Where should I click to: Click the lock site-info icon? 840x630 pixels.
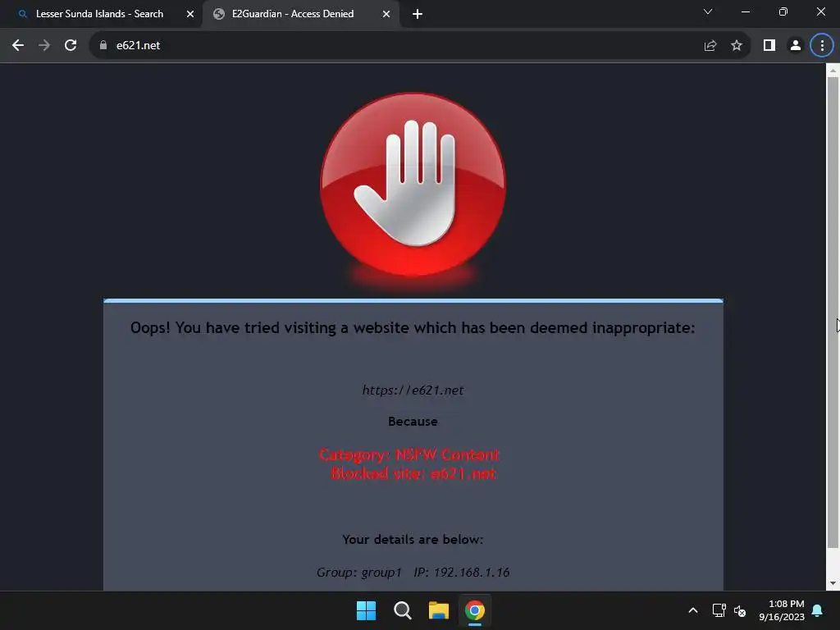(x=103, y=46)
